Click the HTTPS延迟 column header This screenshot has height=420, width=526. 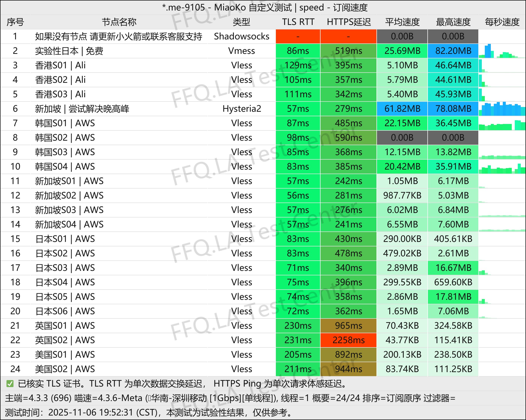(x=349, y=22)
